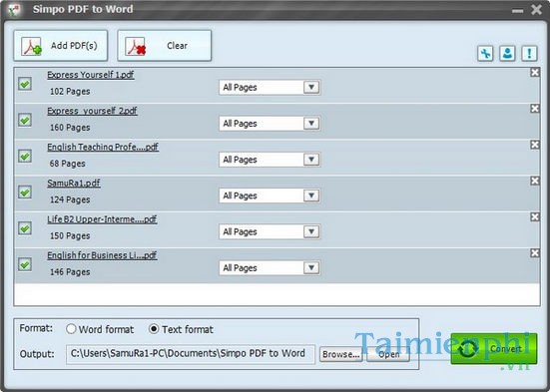Screen dimensions: 550x392
Task: Toggle SamuRa1.pdf checkbox
Action: [25, 193]
